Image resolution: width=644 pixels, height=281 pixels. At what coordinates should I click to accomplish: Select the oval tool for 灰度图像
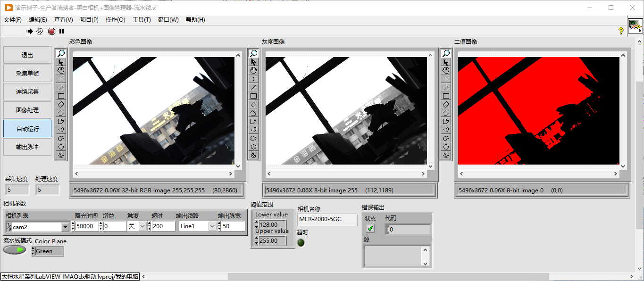tap(254, 147)
